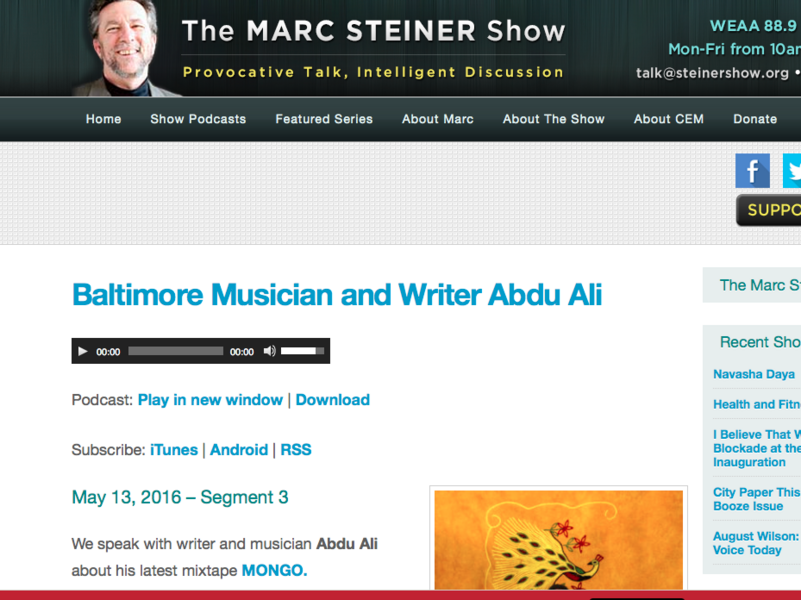The image size is (801, 600).
Task: Subscribe via Android link
Action: click(239, 450)
